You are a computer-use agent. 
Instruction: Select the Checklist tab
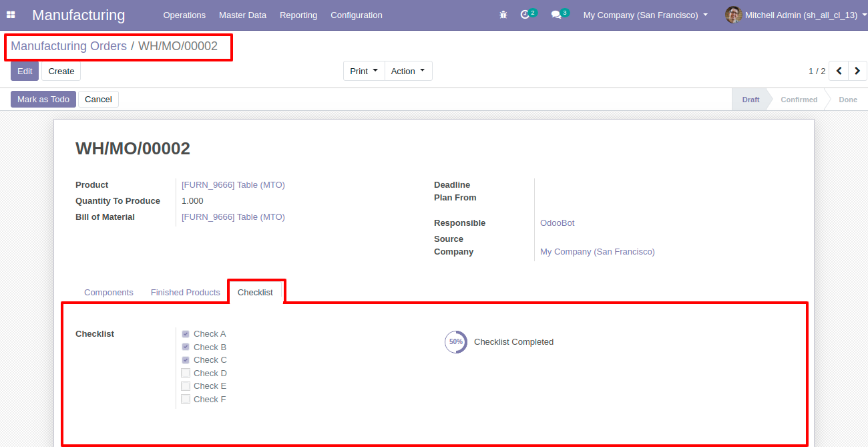pyautogui.click(x=255, y=292)
